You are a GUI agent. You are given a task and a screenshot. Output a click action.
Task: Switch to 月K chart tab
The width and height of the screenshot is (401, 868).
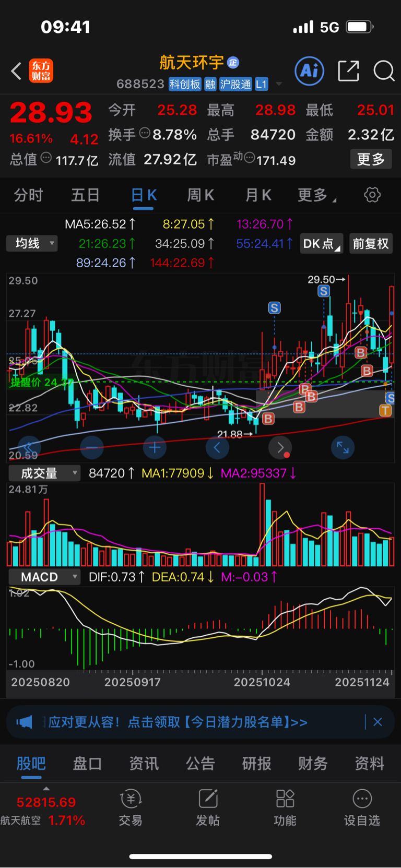coord(258,195)
